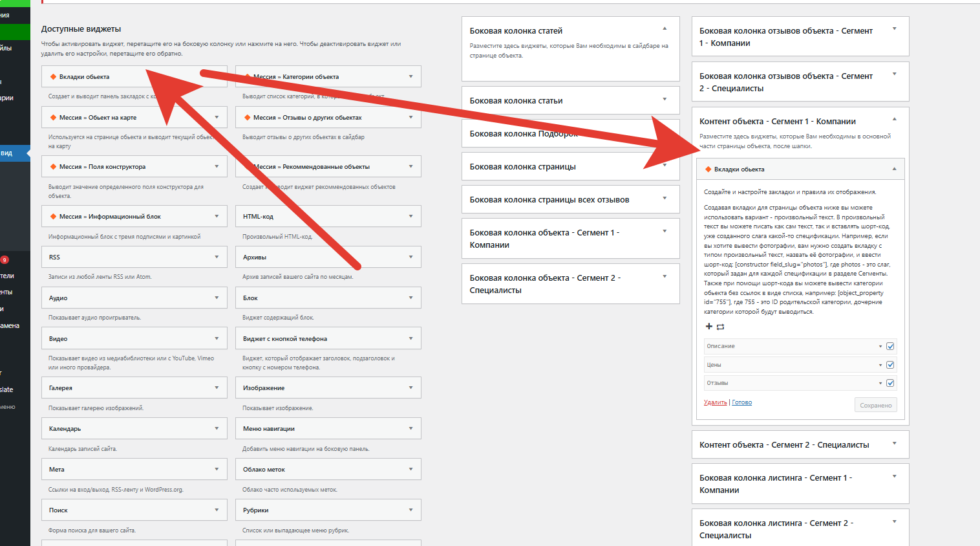Click the orange diamond icon of 'Мессия » Отзывы о других объектах'

click(247, 118)
